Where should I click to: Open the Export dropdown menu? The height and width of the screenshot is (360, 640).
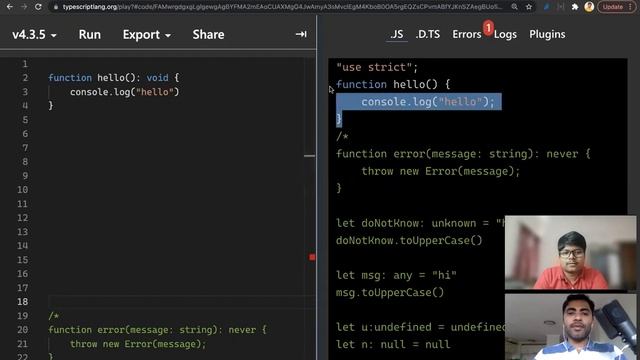click(x=147, y=35)
